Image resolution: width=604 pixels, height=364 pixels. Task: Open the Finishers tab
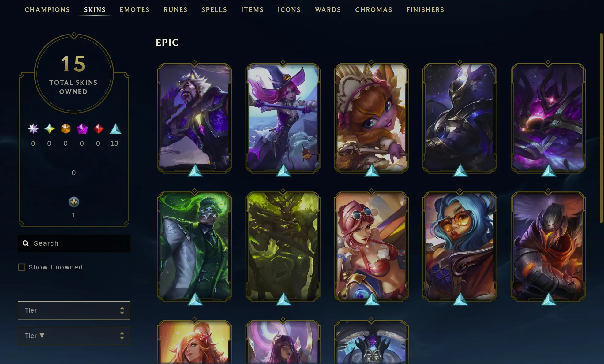pyautogui.click(x=425, y=10)
